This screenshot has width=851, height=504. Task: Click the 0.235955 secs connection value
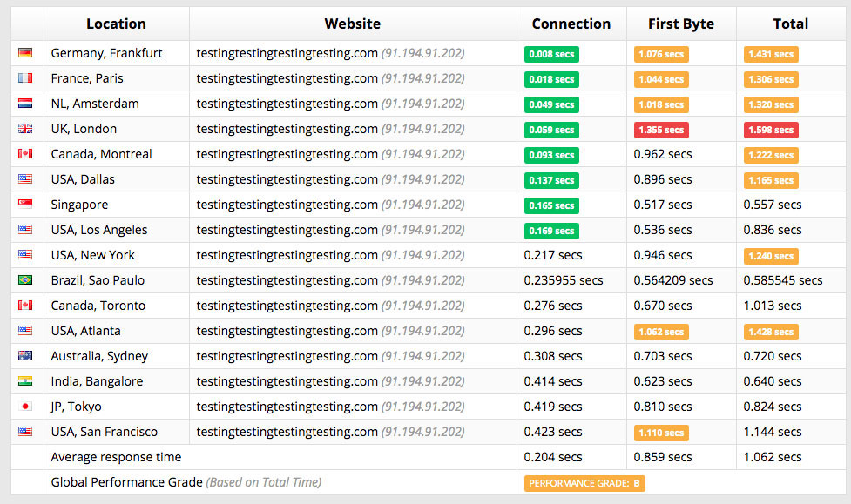coord(564,280)
